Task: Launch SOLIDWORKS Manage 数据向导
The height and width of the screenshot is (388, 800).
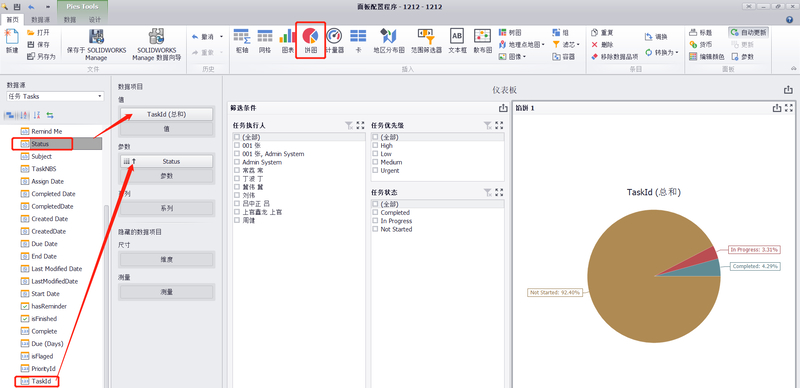Action: 157,45
